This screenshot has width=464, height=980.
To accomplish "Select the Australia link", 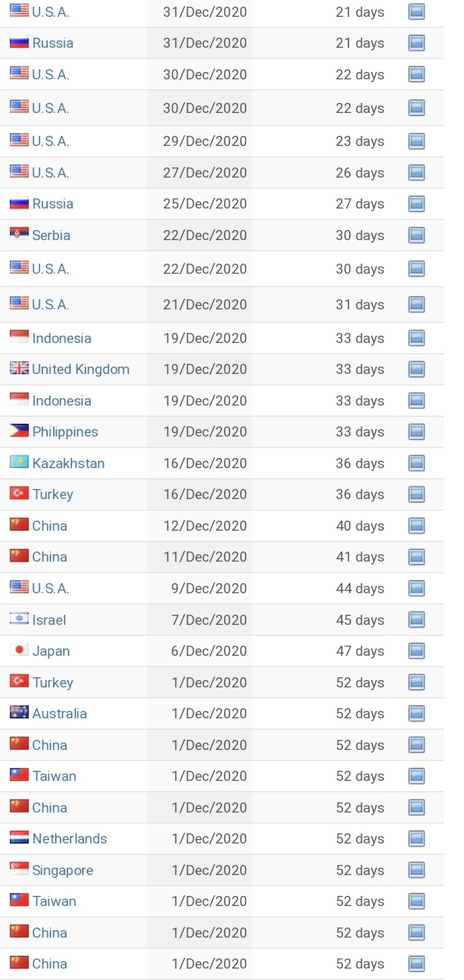I will pyautogui.click(x=60, y=714).
